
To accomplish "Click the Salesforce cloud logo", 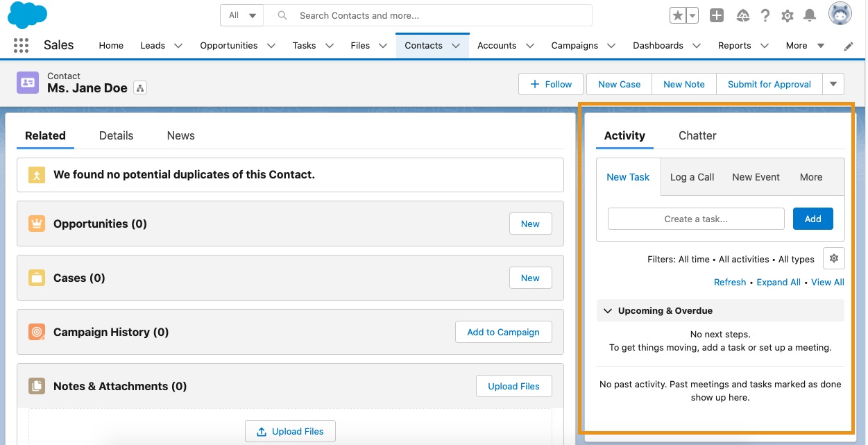I will (28, 15).
